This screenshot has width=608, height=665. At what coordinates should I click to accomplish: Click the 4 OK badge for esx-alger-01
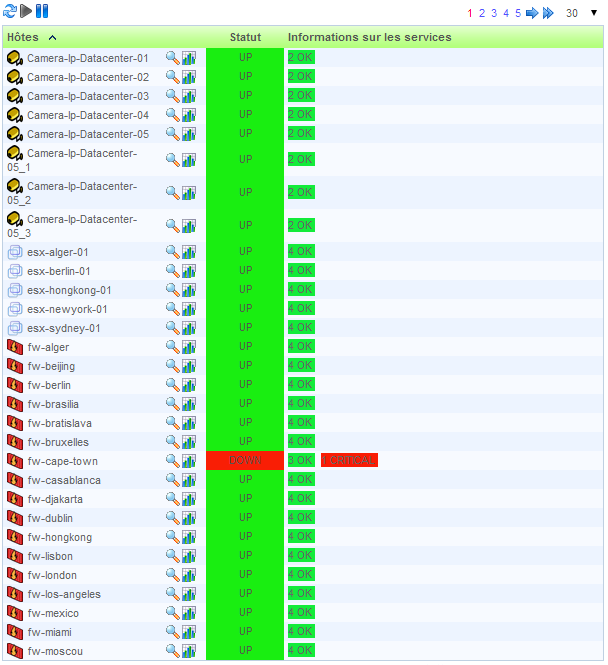coord(301,251)
